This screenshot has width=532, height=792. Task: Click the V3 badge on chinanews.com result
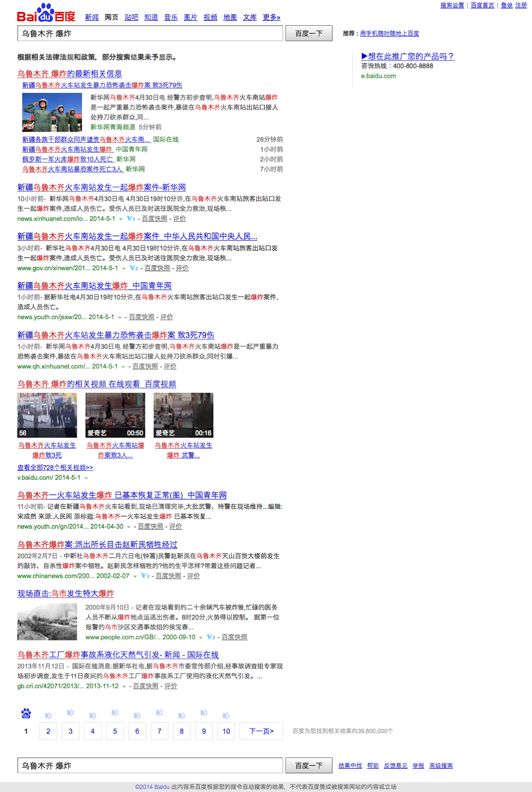[145, 576]
